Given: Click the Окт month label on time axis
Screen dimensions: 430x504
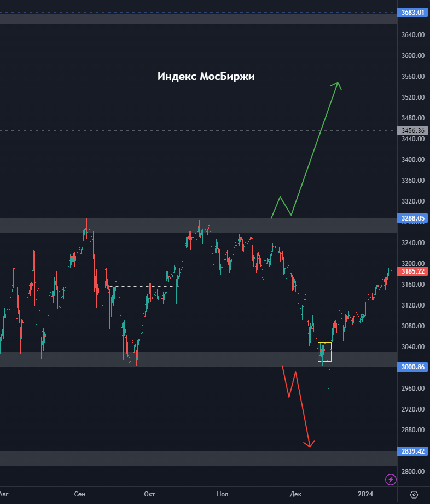Looking at the screenshot, I should pos(149,494).
